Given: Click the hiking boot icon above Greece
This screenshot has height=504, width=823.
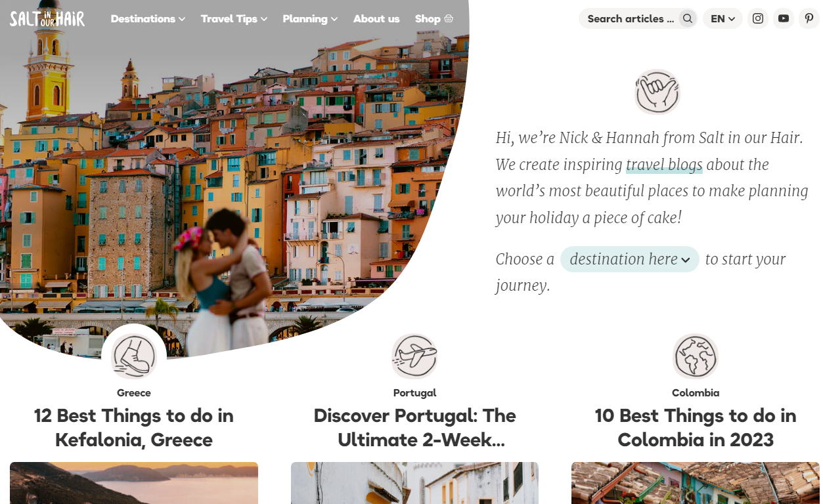Looking at the screenshot, I should click(x=134, y=356).
